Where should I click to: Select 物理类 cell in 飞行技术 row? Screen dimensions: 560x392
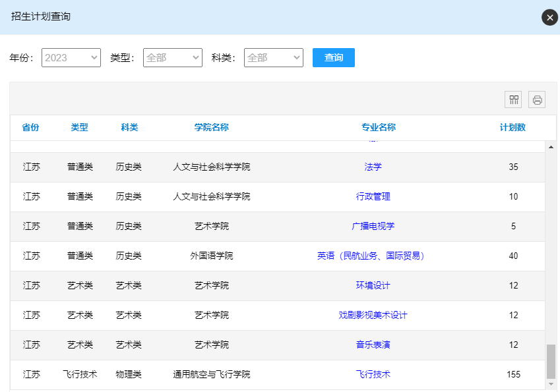[129, 374]
